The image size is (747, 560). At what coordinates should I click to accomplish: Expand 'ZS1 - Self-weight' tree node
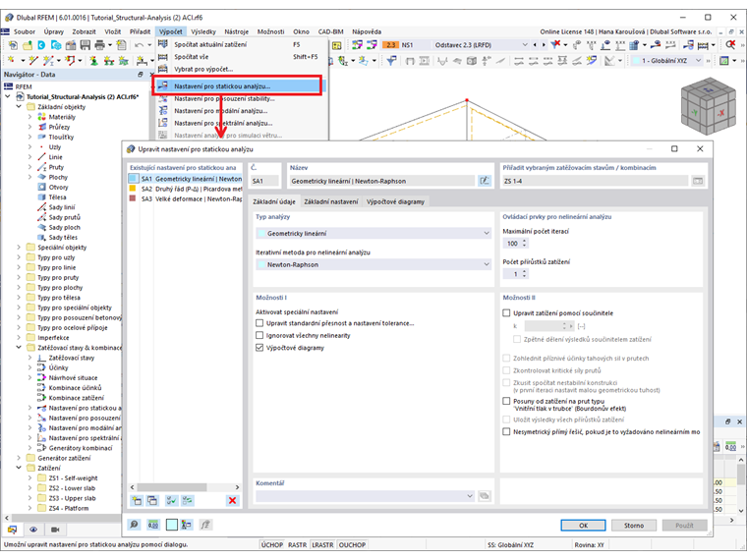pyautogui.click(x=29, y=478)
